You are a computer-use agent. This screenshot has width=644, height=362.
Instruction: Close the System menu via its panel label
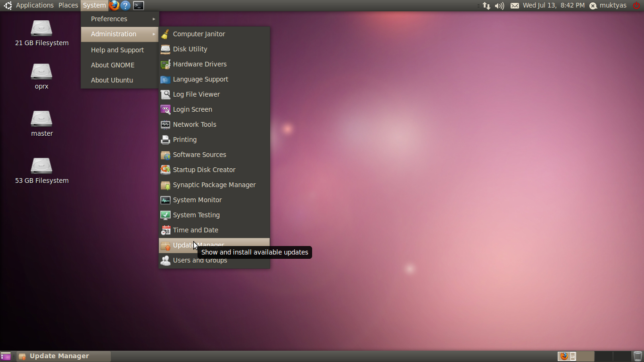pyautogui.click(x=94, y=6)
